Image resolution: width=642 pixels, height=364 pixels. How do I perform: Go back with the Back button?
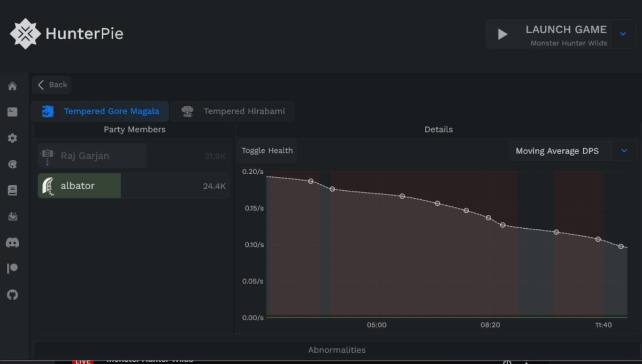coord(52,84)
